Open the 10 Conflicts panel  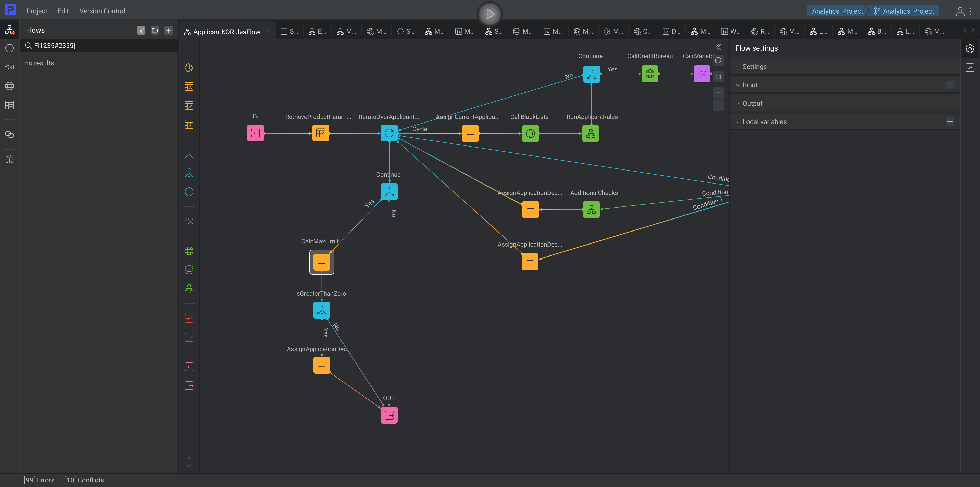point(84,480)
